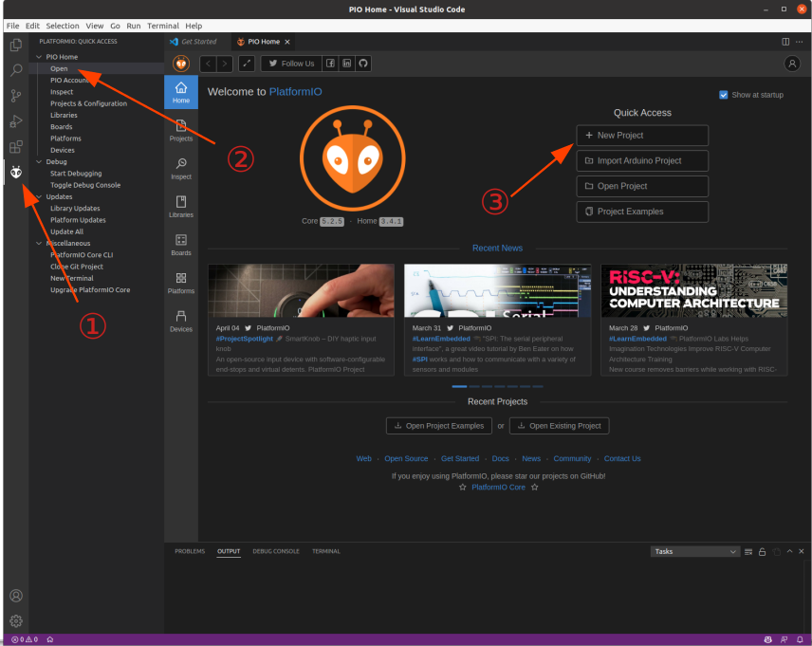Collapse the Miscellaneous tree section
Screen dimensions: 812x646
(x=39, y=243)
